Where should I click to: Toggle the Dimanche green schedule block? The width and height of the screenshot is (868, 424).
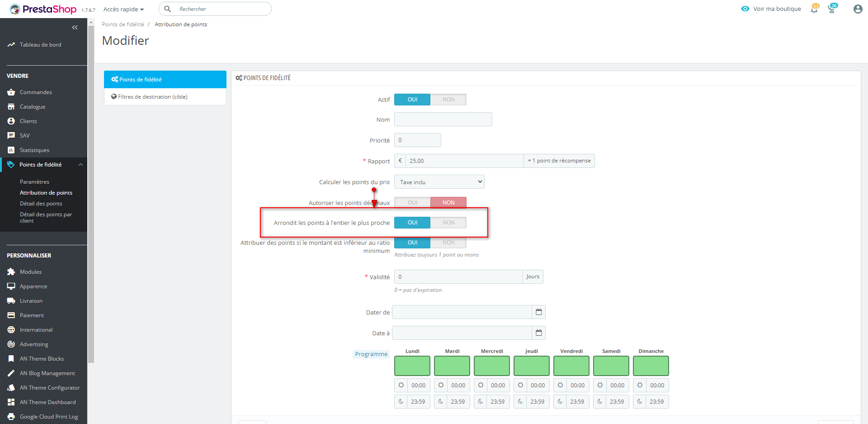[651, 366]
